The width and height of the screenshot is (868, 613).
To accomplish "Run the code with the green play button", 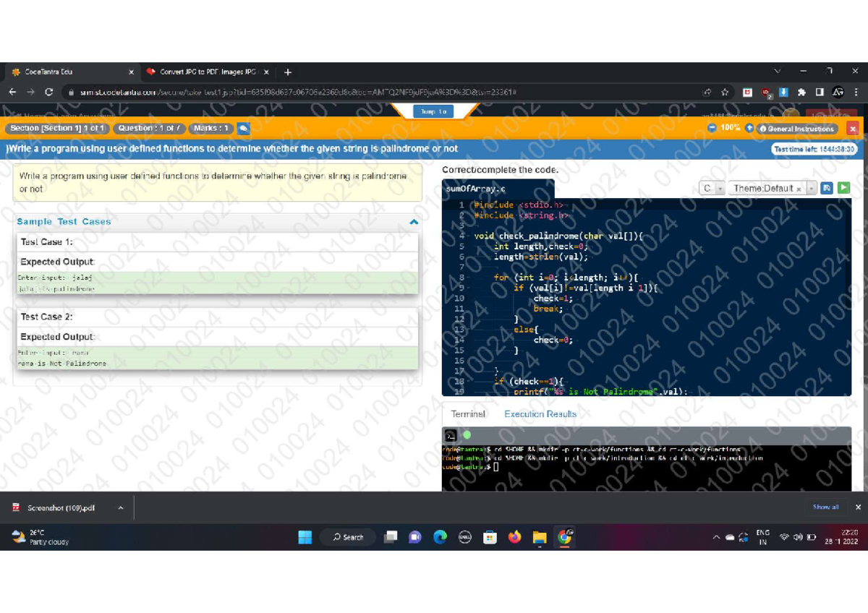I will (x=843, y=188).
